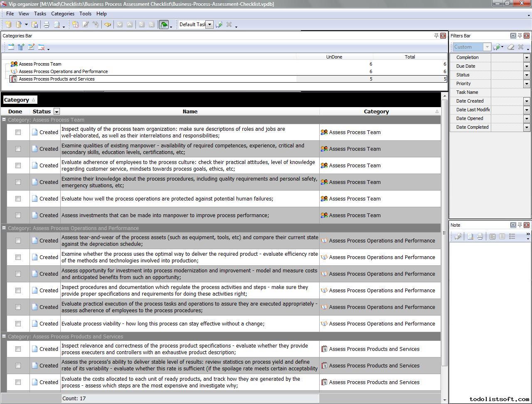Click the Print icon in main toolbar
The width and height of the screenshot is (532, 404).
click(x=47, y=25)
